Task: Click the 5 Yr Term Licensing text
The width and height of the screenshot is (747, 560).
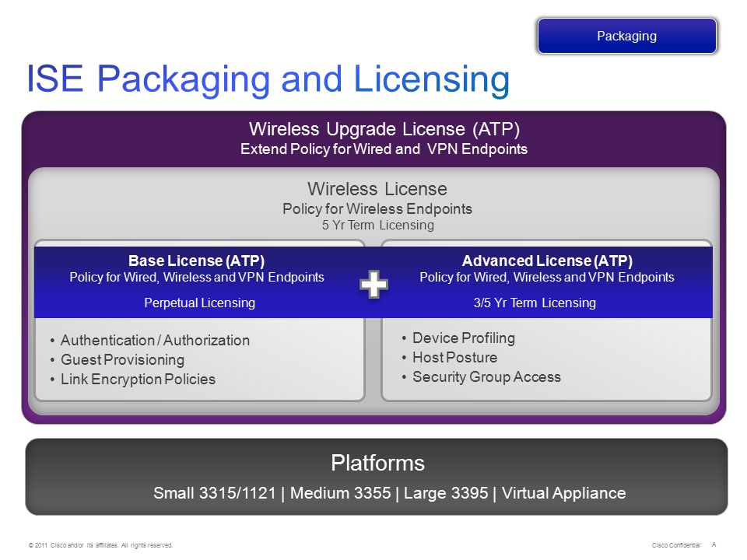Action: 378,225
